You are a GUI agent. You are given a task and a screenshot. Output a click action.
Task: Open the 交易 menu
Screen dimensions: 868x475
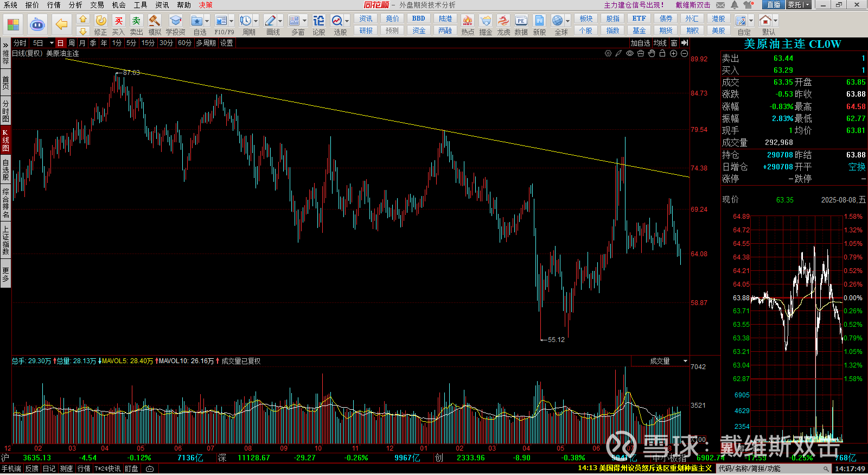click(97, 5)
